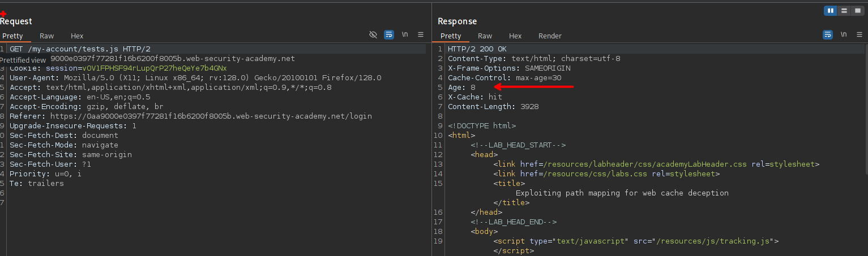Toggle word wrap icon in Request panel
The width and height of the screenshot is (868, 256).
[389, 34]
